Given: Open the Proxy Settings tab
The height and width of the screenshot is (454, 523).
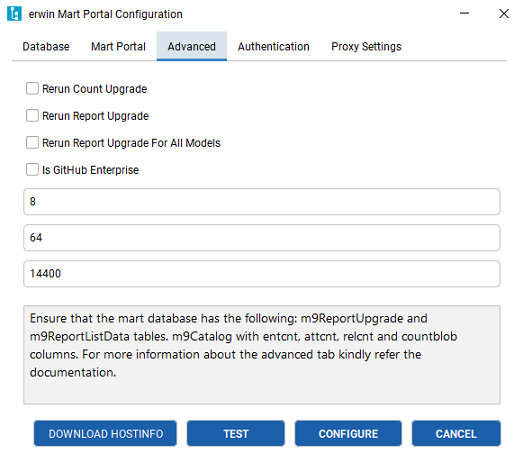Looking at the screenshot, I should (366, 46).
